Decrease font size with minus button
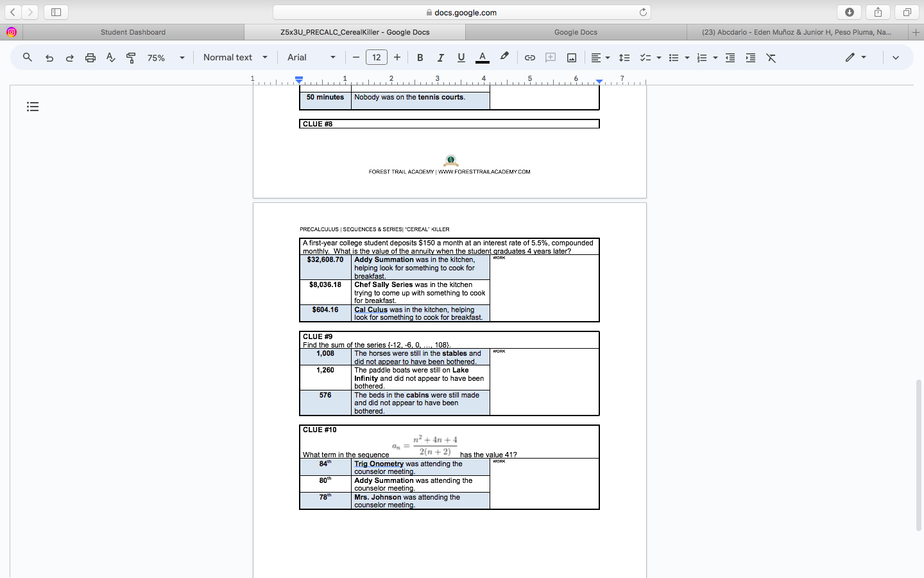Viewport: 924px width, 578px height. 356,58
